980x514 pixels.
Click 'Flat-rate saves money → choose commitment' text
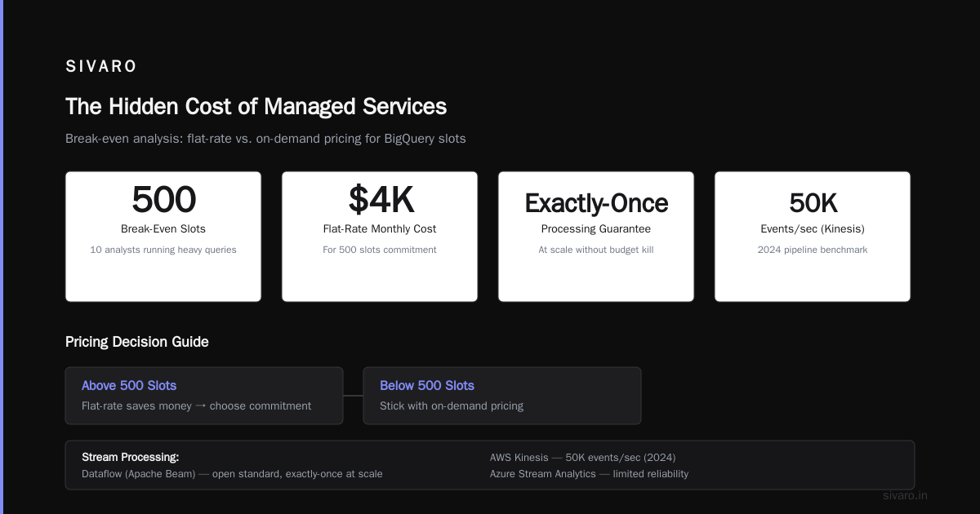coord(197,405)
